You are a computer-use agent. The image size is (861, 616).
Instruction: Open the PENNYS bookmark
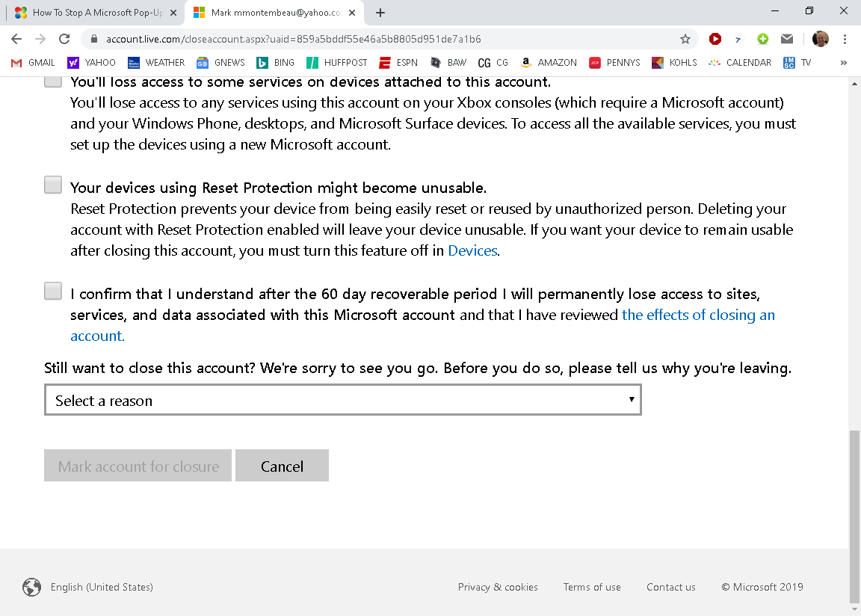coord(614,63)
